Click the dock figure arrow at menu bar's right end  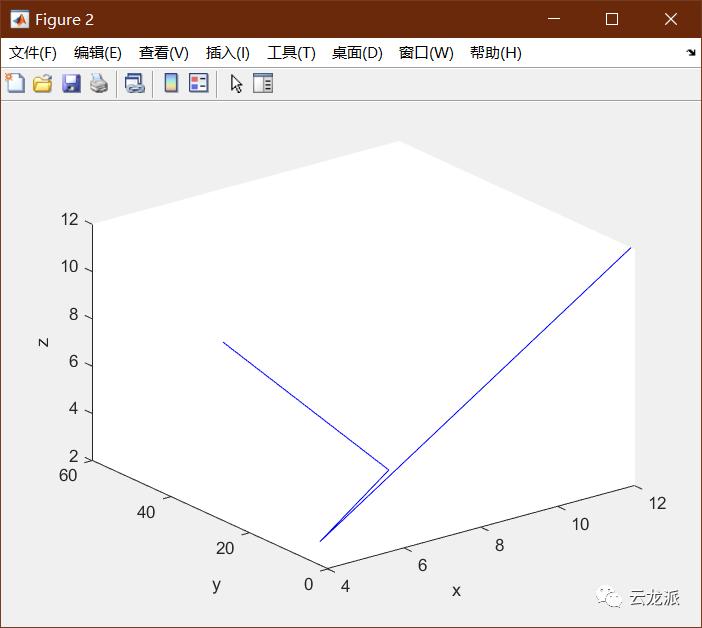691,53
